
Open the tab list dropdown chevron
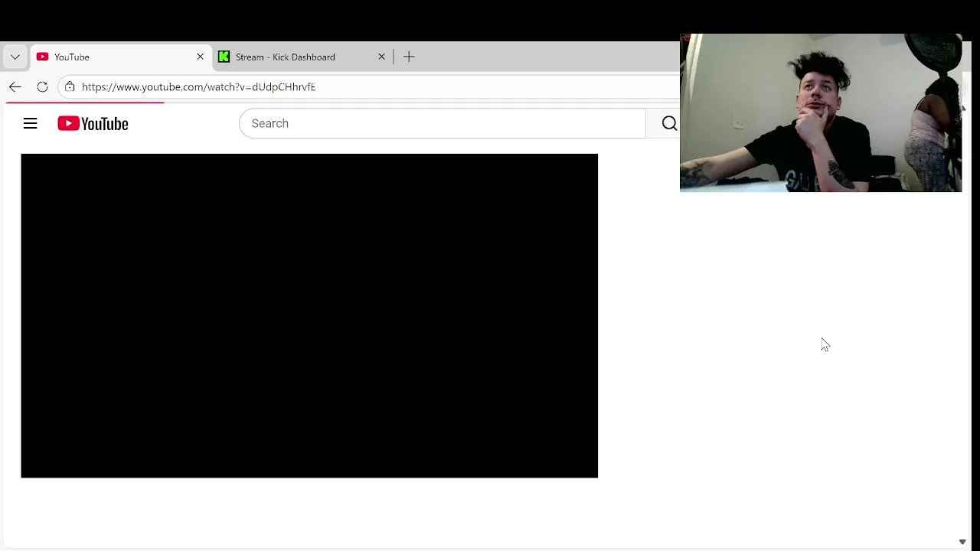15,57
